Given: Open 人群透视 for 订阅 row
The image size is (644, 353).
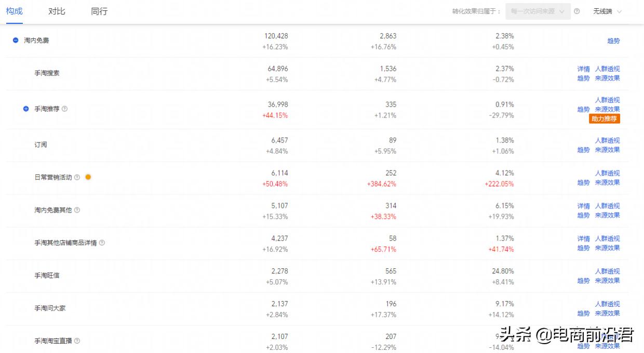Looking at the screenshot, I should (x=607, y=140).
